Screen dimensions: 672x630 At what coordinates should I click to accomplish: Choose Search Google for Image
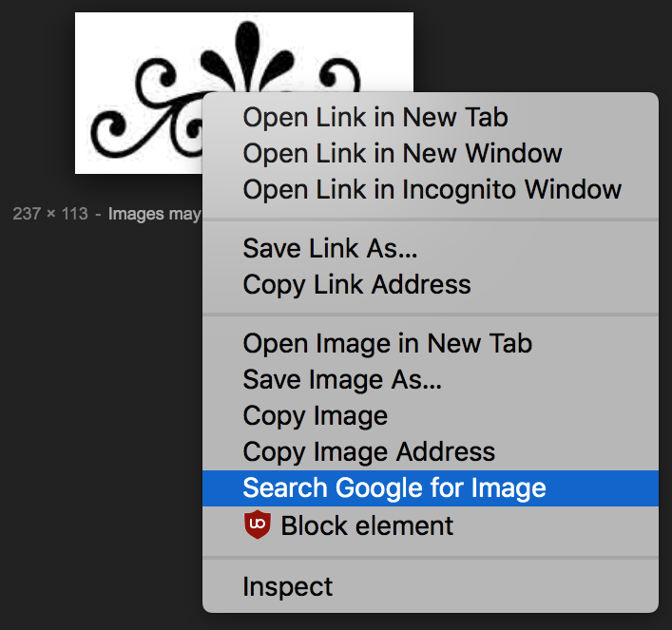(394, 488)
